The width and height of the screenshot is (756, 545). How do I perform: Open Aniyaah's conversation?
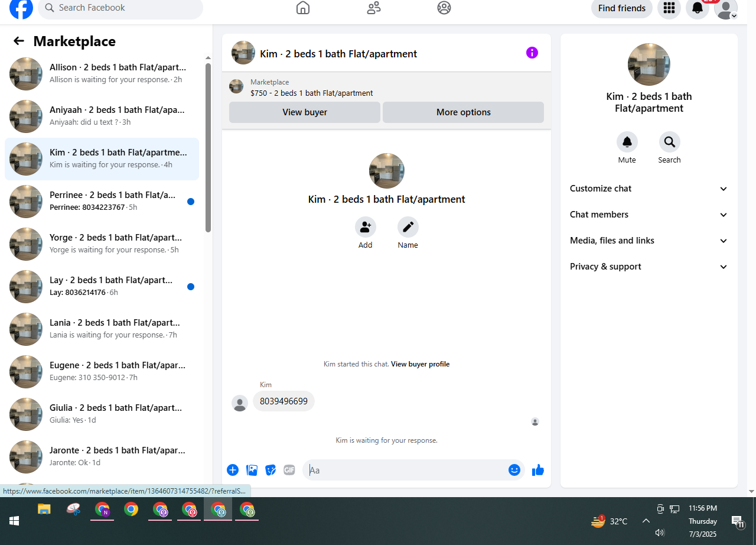tap(102, 116)
